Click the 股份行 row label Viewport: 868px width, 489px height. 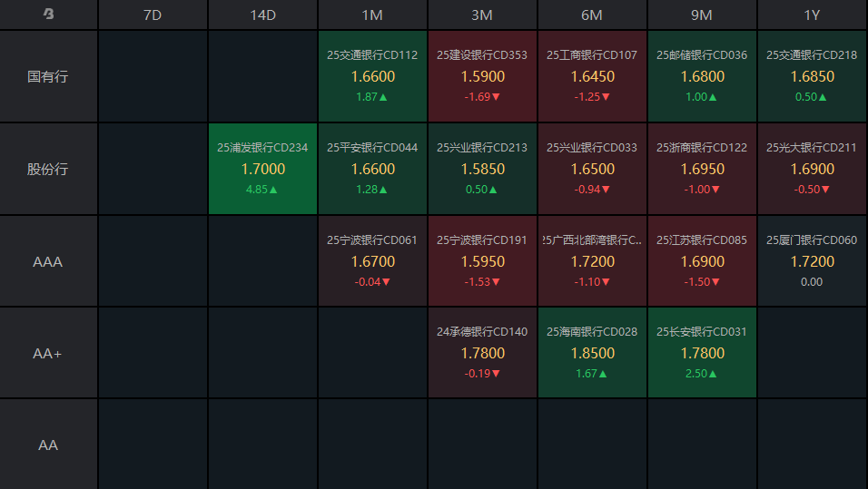click(48, 169)
